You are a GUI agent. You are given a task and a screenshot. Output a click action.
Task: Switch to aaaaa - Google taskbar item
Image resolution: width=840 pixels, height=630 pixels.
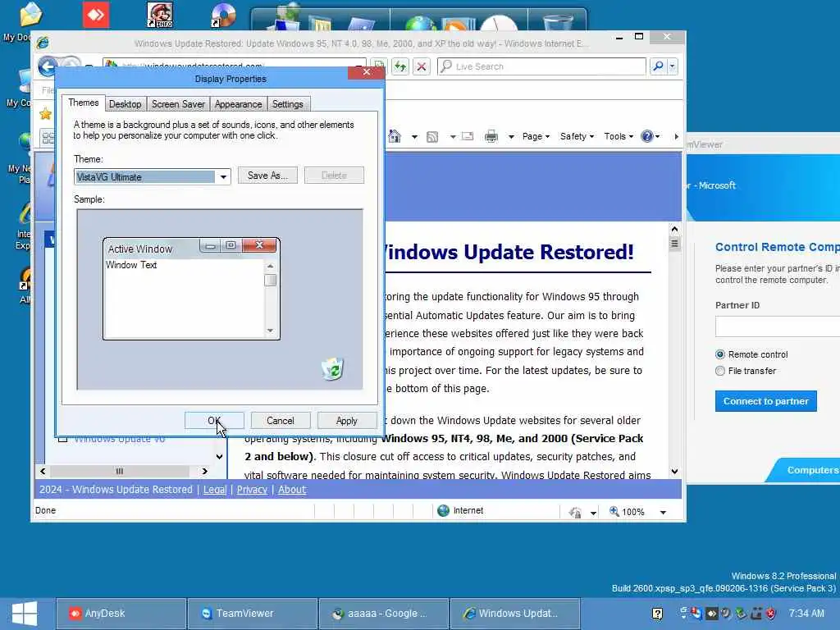click(x=383, y=614)
